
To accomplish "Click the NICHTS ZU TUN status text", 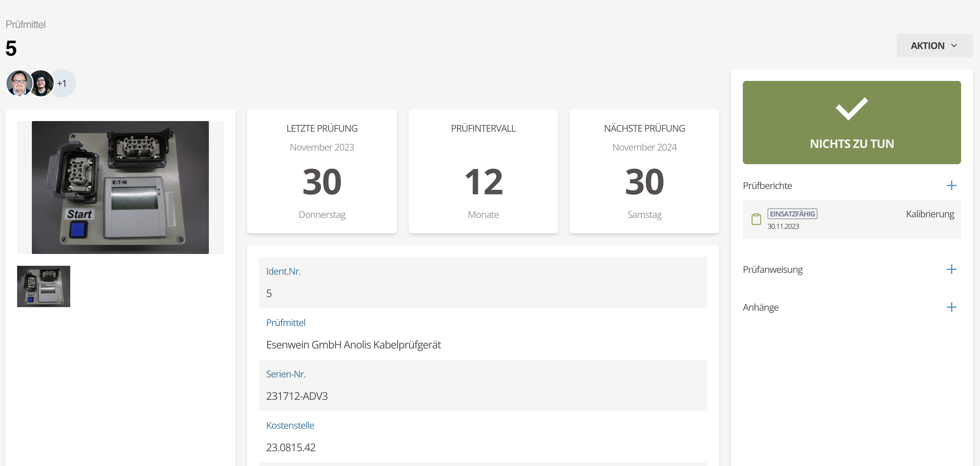I will tap(851, 144).
